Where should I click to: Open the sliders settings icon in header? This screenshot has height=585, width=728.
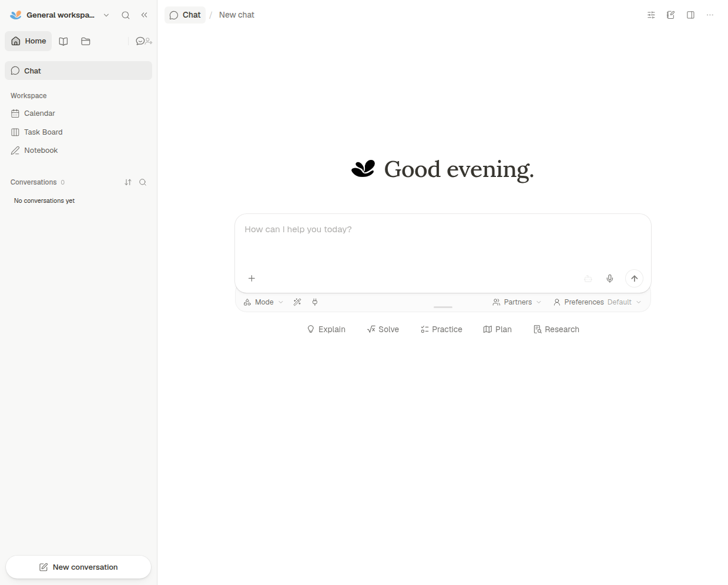point(651,15)
